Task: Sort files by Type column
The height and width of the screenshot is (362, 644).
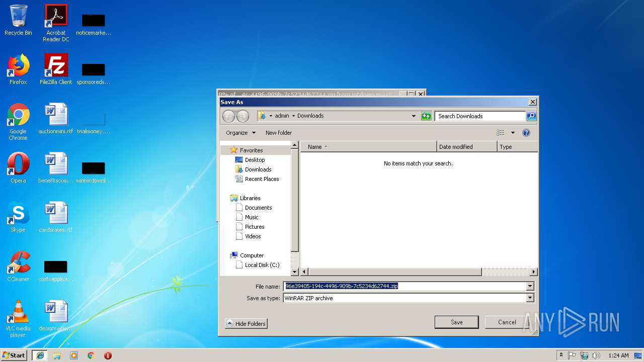Action: [517, 147]
